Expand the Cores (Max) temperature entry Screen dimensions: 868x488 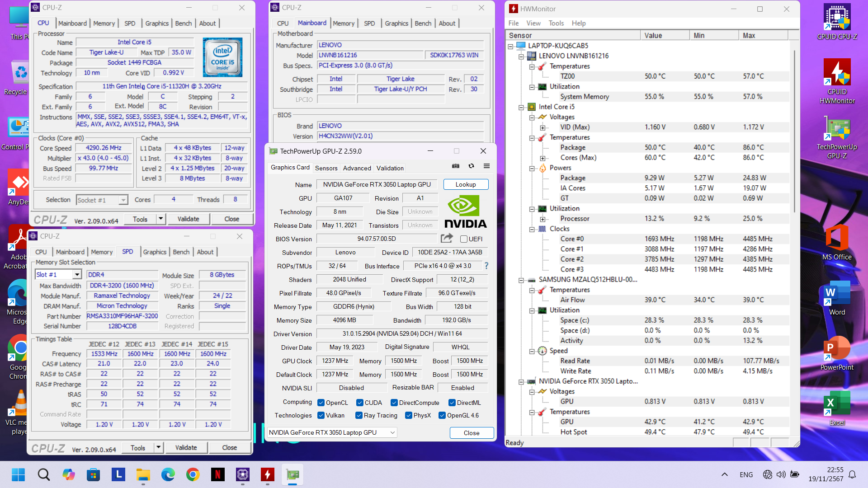point(542,158)
